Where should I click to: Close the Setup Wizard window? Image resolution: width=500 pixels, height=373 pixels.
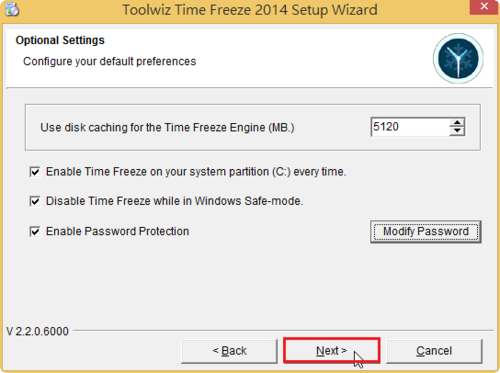point(484,7)
